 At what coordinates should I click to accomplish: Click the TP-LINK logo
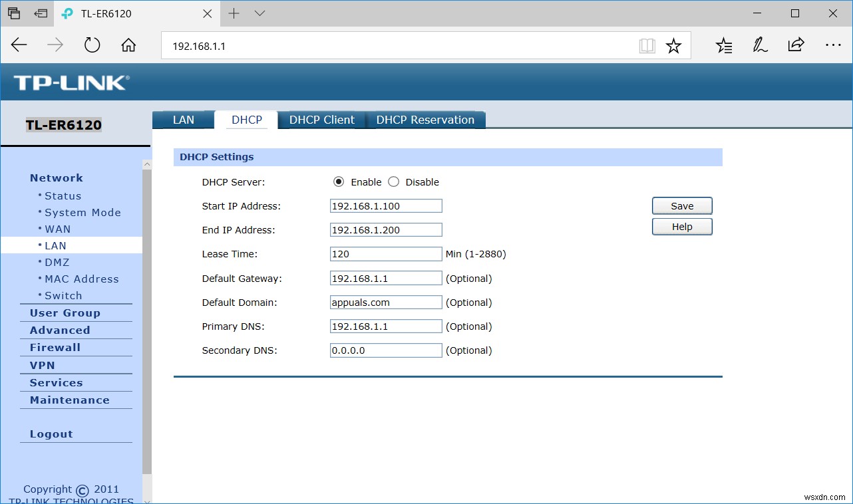[x=71, y=82]
